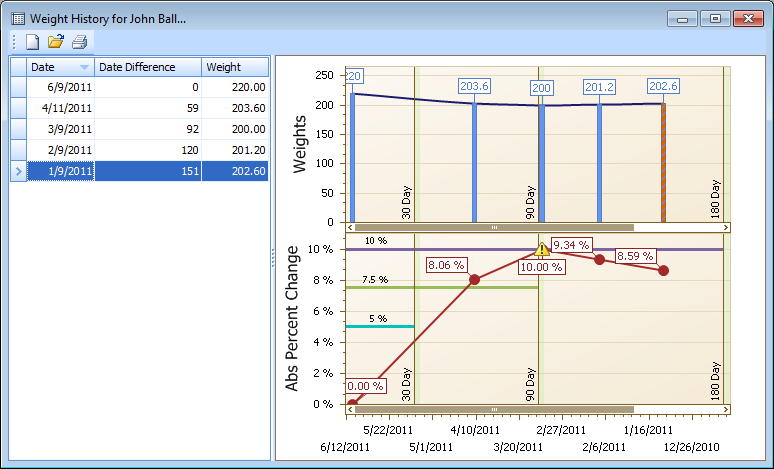Click the orange hatched bar in the weights chart
Image resolution: width=774 pixels, height=469 pixels.
pyautogui.click(x=663, y=163)
